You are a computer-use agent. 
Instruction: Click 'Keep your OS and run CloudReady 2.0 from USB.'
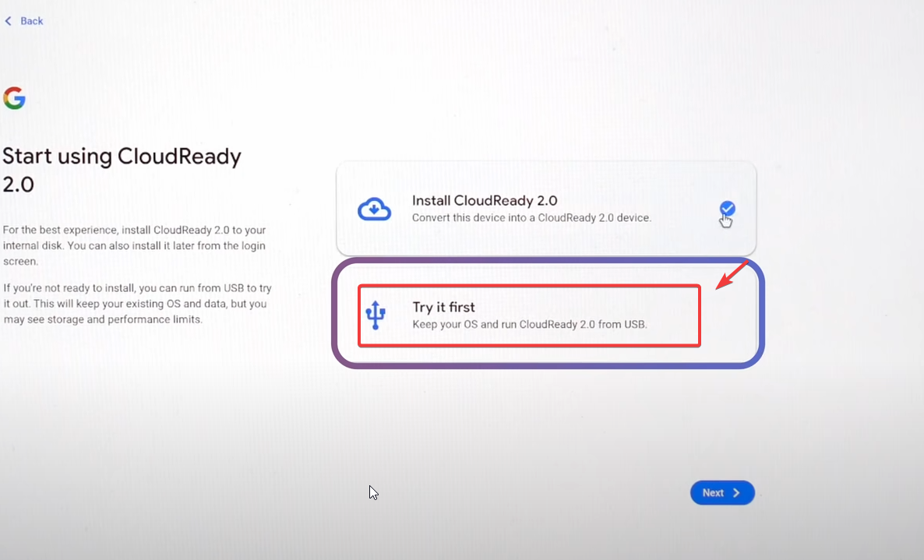pyautogui.click(x=530, y=325)
